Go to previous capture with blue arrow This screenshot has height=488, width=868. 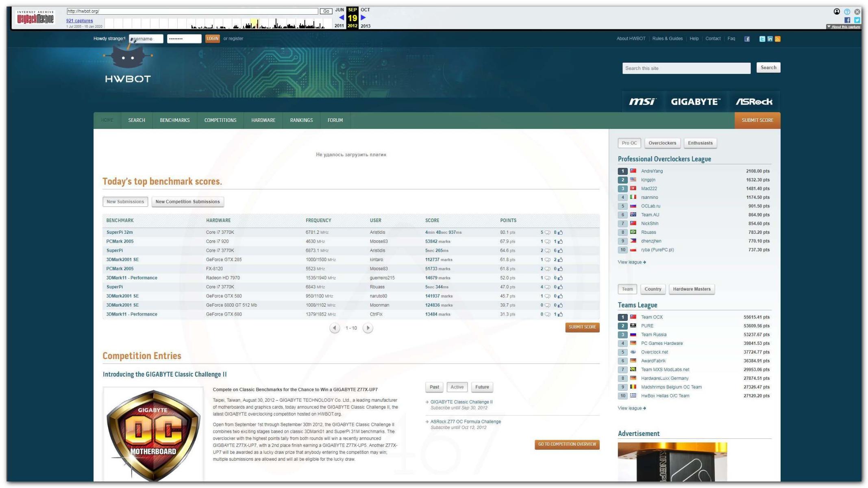[341, 17]
